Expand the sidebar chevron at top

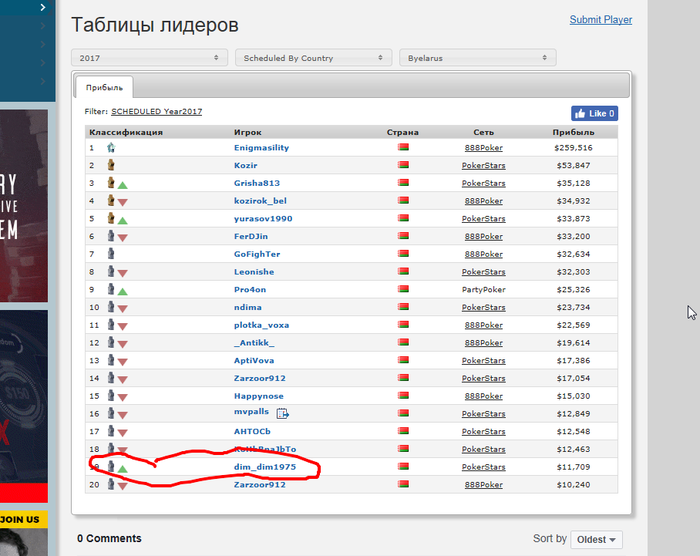tap(42, 7)
